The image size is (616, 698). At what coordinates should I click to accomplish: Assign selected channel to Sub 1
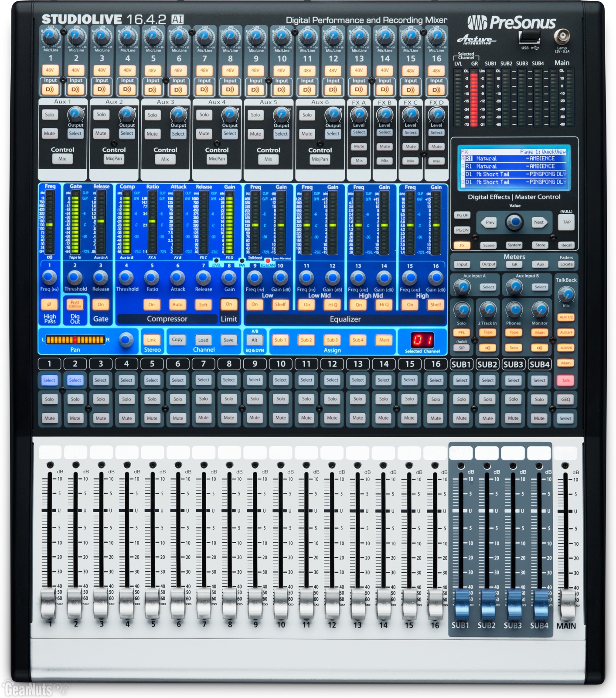tap(280, 340)
